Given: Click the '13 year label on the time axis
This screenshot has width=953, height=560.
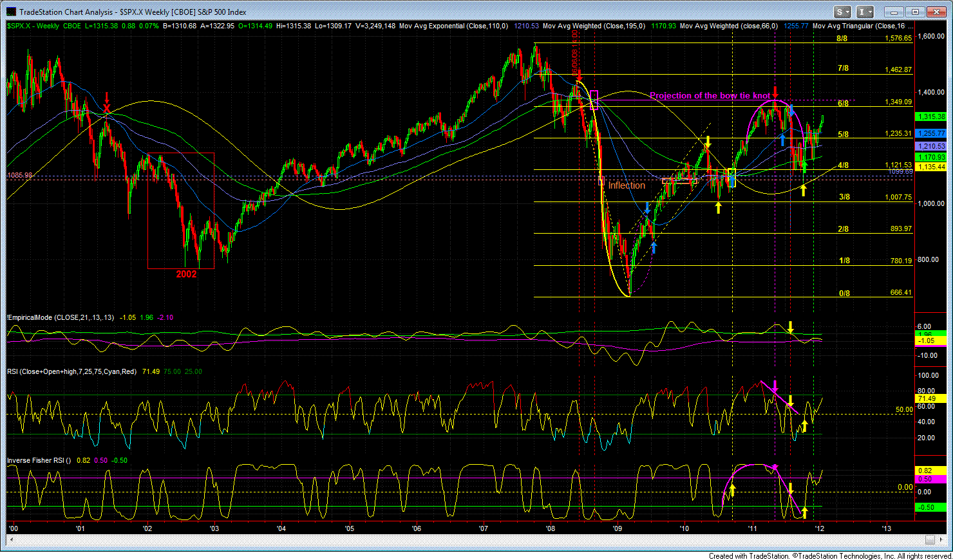Looking at the screenshot, I should pos(886,528).
